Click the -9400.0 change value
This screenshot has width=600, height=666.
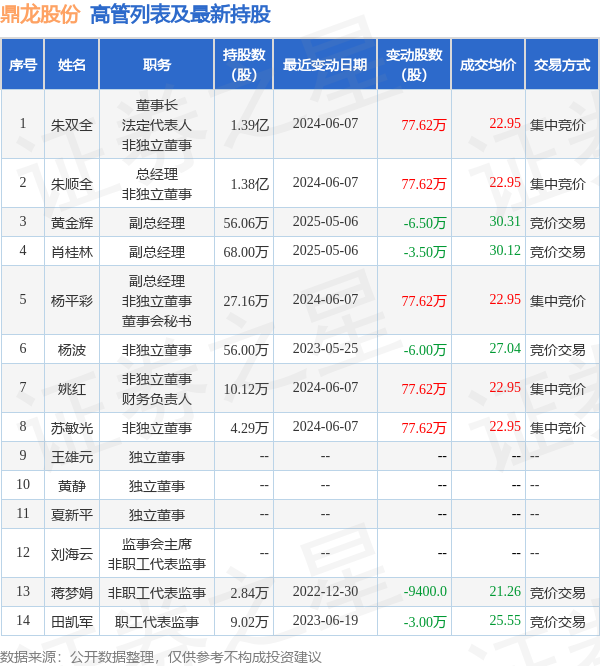[x=425, y=591]
